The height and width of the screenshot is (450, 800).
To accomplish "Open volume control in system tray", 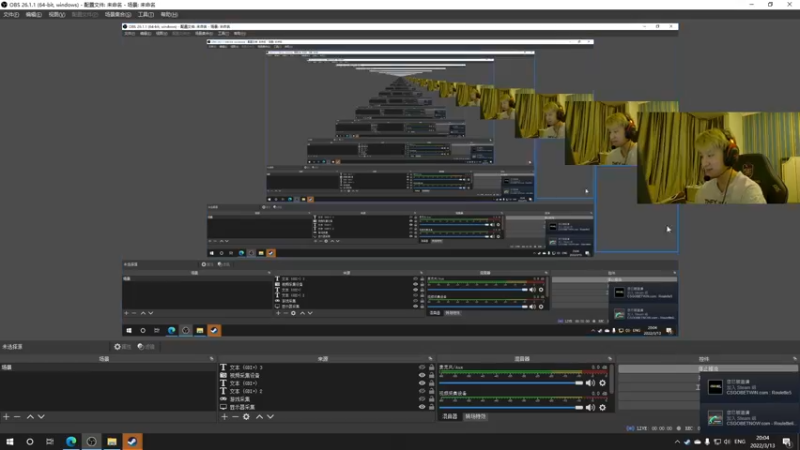I will (x=727, y=442).
